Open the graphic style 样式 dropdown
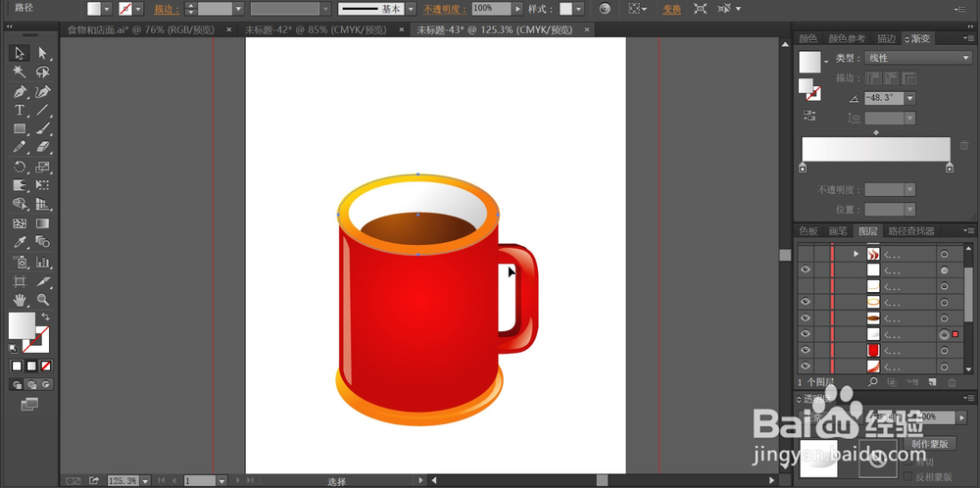This screenshot has height=488, width=980. tap(579, 9)
